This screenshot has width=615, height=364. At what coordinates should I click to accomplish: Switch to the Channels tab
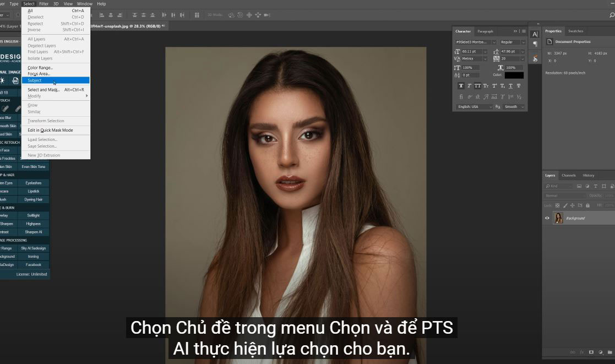568,175
